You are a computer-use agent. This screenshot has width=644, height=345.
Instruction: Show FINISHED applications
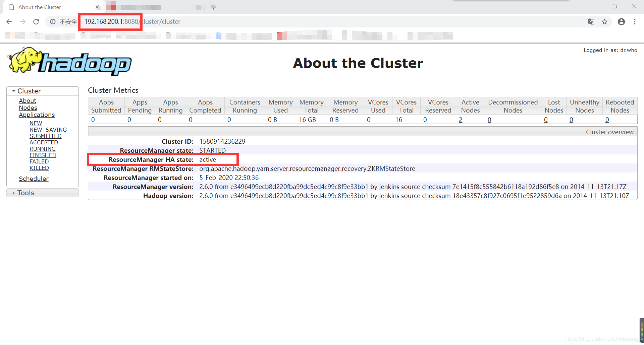[43, 155]
